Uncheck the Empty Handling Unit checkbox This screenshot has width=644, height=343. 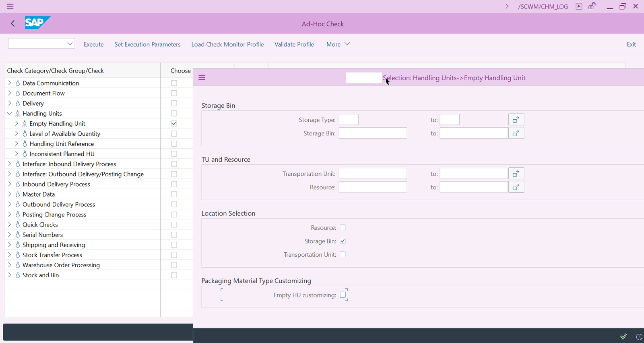click(x=174, y=123)
